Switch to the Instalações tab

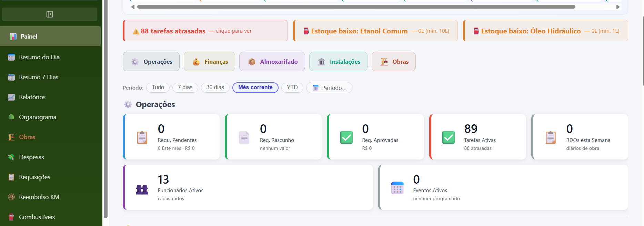click(x=338, y=62)
